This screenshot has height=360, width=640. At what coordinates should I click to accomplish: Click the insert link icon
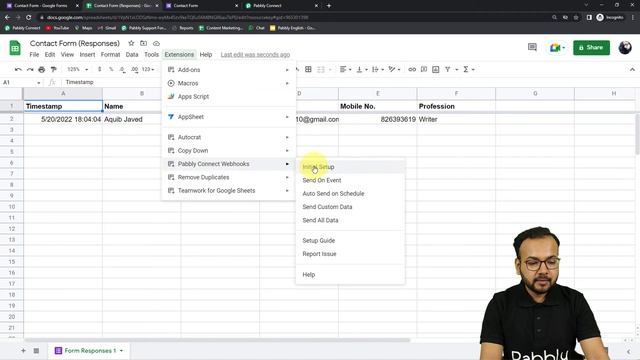(x=412, y=69)
